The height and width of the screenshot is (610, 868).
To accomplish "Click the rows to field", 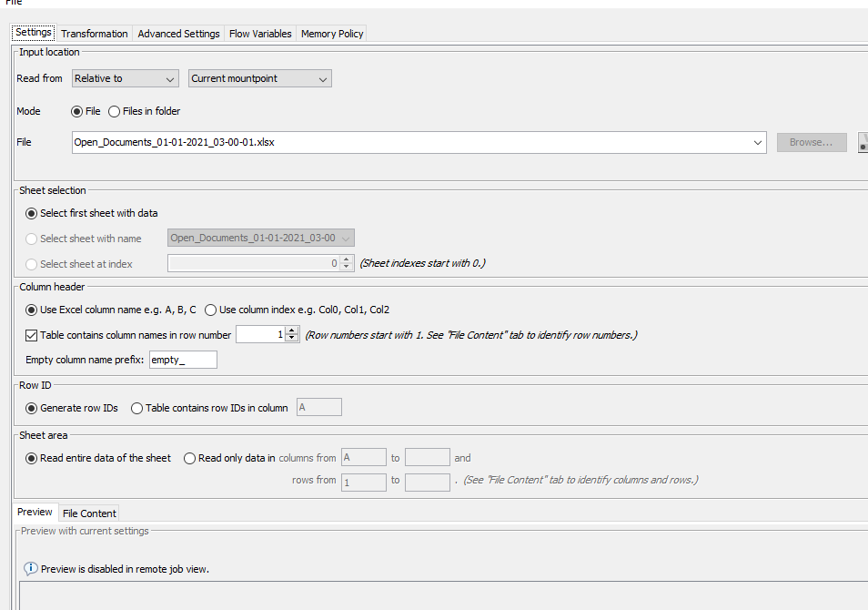I will 428,482.
